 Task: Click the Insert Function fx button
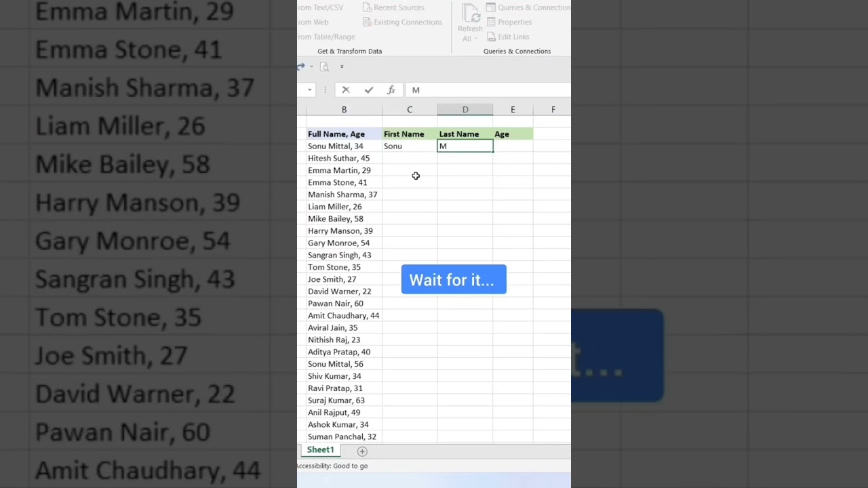(x=391, y=90)
